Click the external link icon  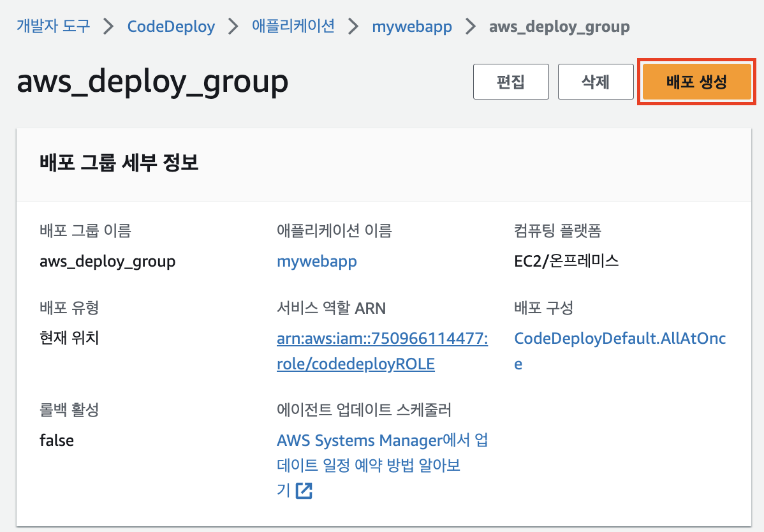click(x=304, y=491)
